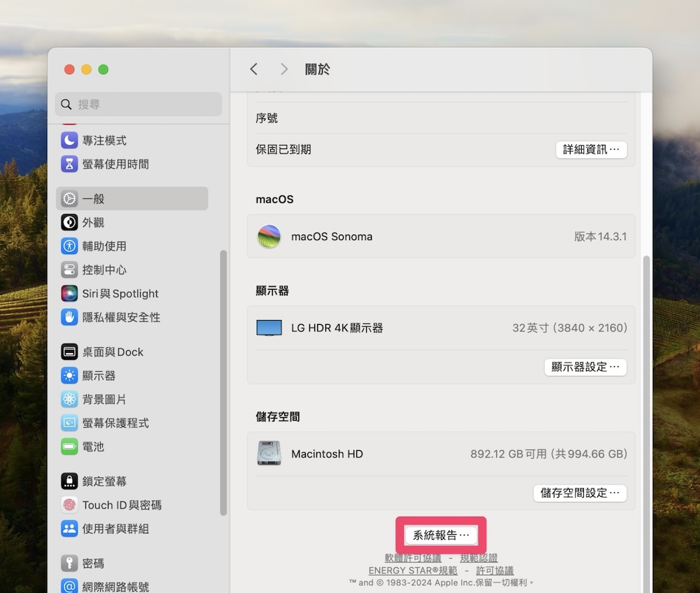Focus the 搜尋 search field
The height and width of the screenshot is (593, 700).
coord(139,104)
